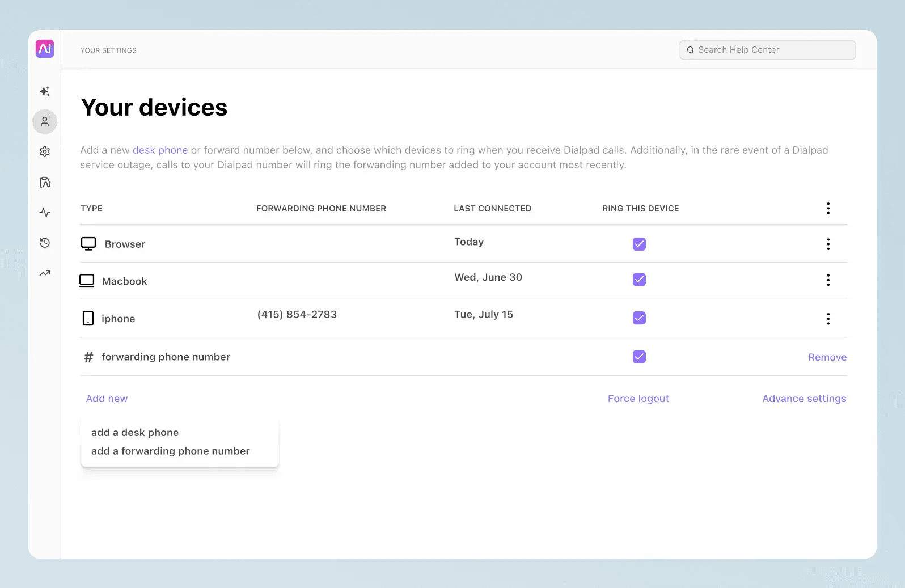Choose 'add a desk phone' option
This screenshot has width=905, height=588.
point(135,433)
